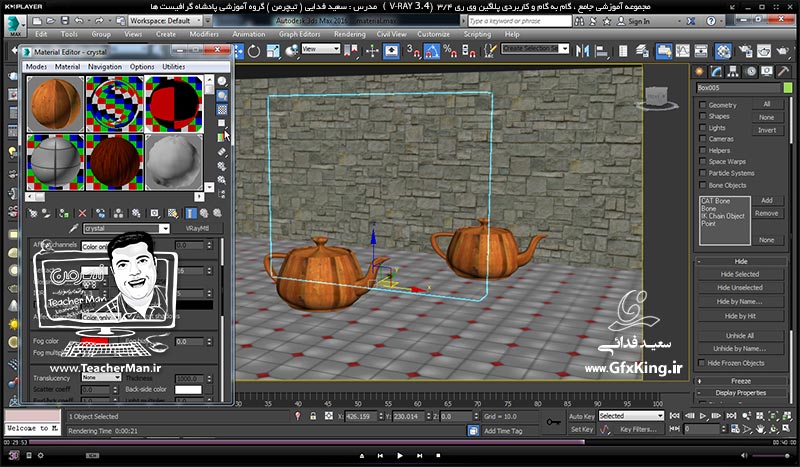Open the Graph Editors menu
The height and width of the screenshot is (467, 800).
point(299,34)
